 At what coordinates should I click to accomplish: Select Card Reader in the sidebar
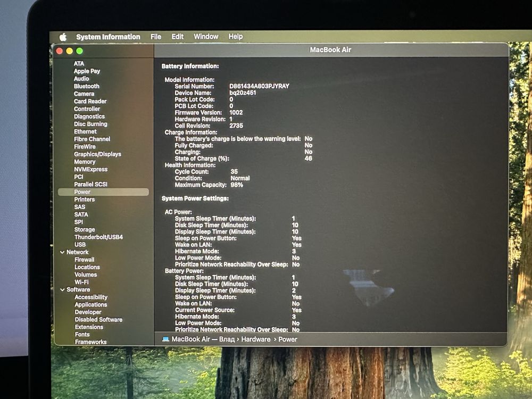(x=90, y=101)
